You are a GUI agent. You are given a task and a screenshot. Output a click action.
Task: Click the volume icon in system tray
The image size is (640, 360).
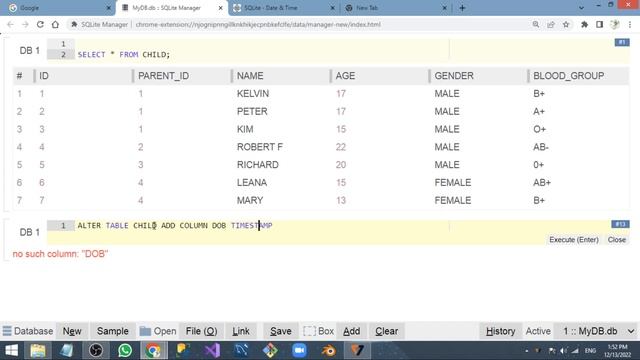pos(563,351)
